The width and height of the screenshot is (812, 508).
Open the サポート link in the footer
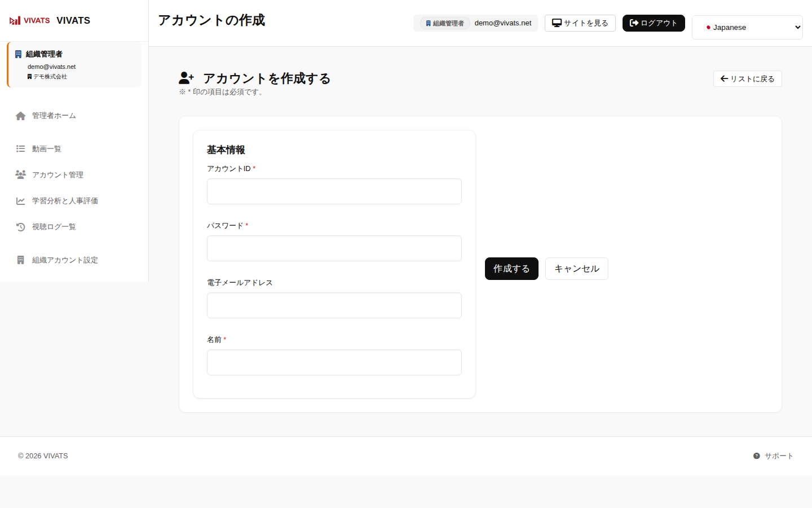coord(773,456)
